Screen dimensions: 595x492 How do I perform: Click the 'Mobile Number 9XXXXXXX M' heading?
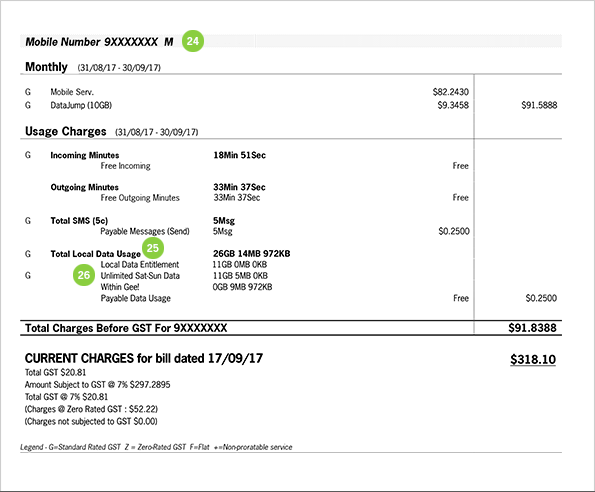pyautogui.click(x=99, y=42)
